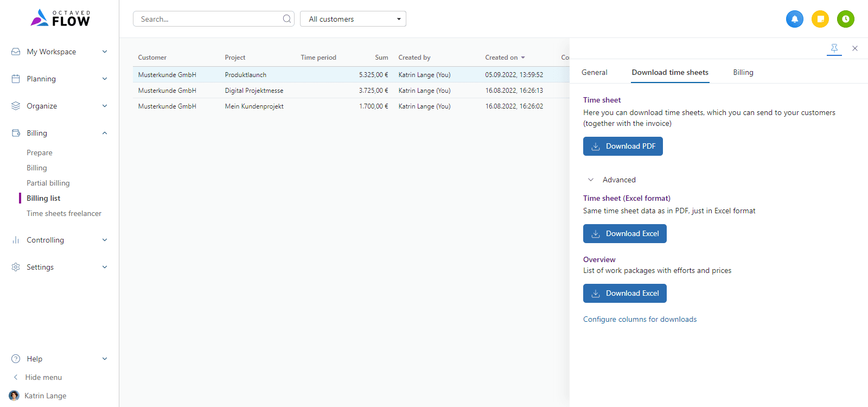
Task: Open the yellow sticky notes icon
Action: pos(820,19)
